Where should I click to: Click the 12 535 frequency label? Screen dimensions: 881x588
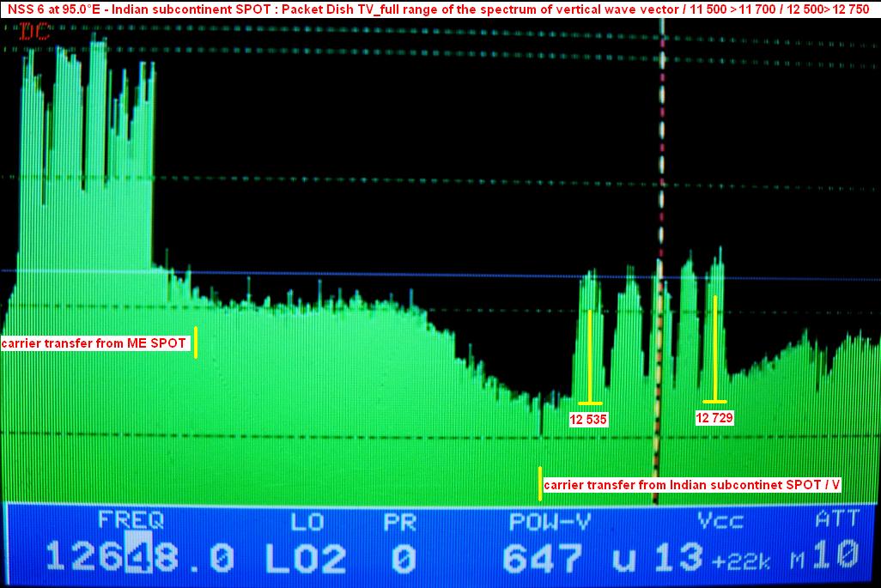[x=588, y=420]
